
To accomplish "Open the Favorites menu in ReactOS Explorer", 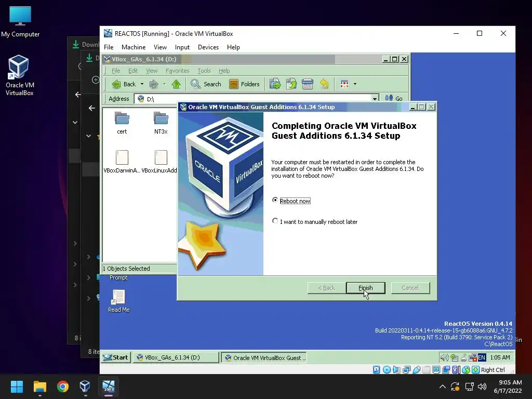I will click(178, 71).
